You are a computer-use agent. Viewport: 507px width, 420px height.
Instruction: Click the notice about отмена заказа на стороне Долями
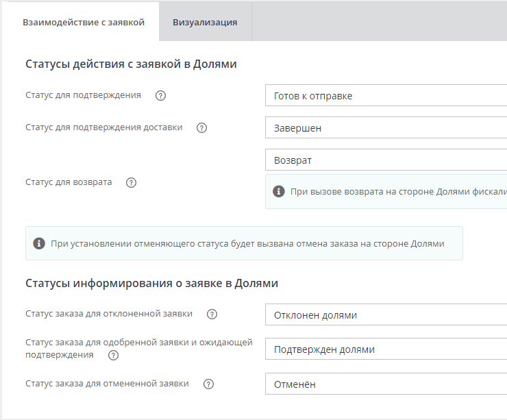pos(247,243)
